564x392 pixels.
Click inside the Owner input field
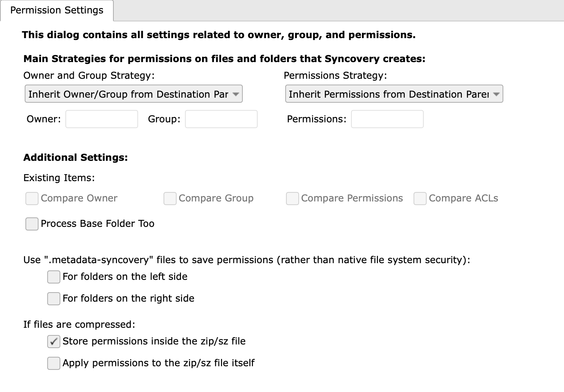pos(102,119)
